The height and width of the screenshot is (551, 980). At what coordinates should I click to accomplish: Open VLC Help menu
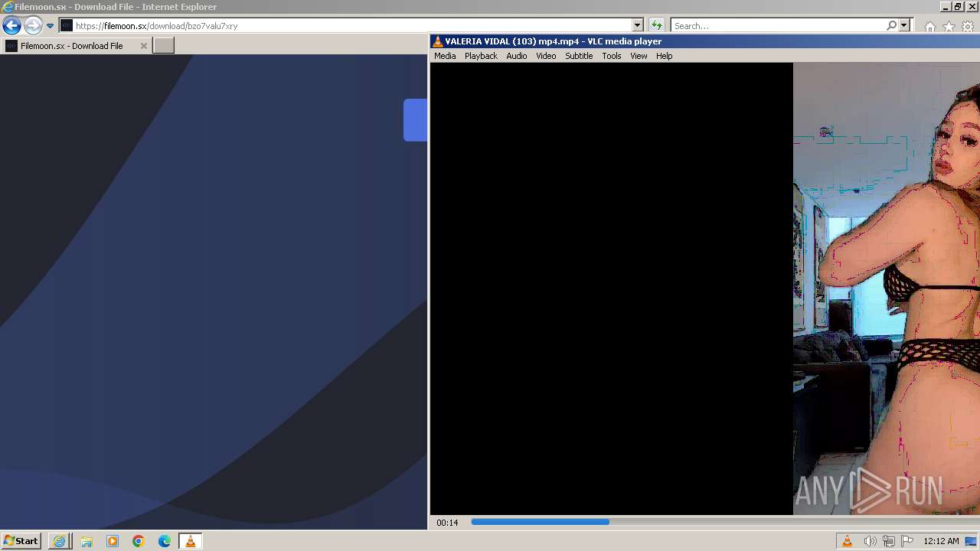pyautogui.click(x=664, y=56)
